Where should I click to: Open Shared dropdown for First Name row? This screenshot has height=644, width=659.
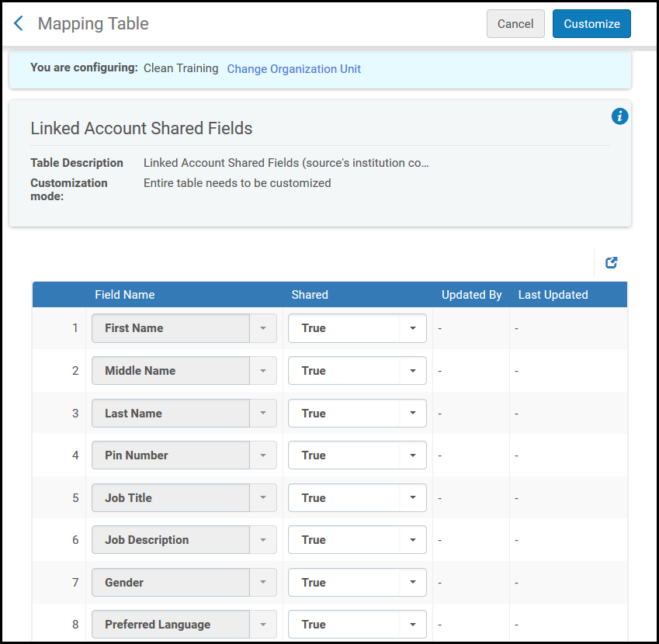(x=357, y=328)
